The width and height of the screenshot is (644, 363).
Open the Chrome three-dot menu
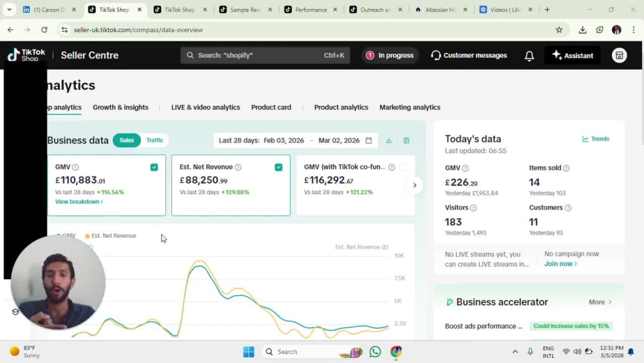(x=634, y=30)
